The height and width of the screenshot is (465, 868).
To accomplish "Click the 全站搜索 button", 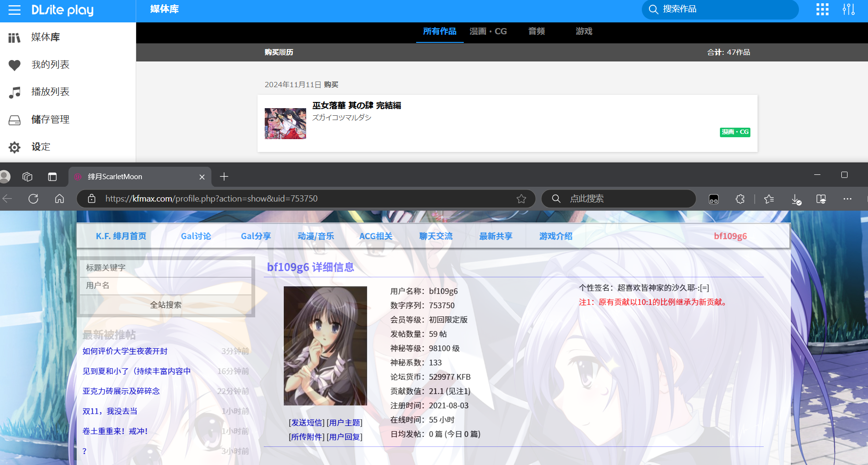I will 166,305.
